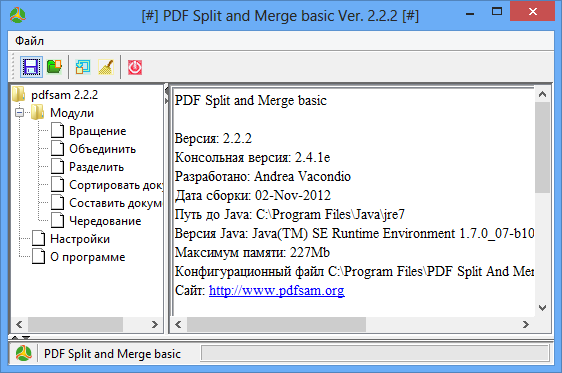Select the Чередование module
Screen dimensions: 562x373
[105, 221]
